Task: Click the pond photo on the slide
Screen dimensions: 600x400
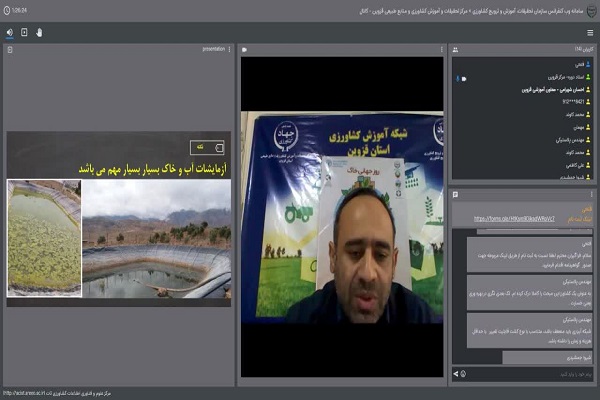Action: pyautogui.click(x=43, y=238)
